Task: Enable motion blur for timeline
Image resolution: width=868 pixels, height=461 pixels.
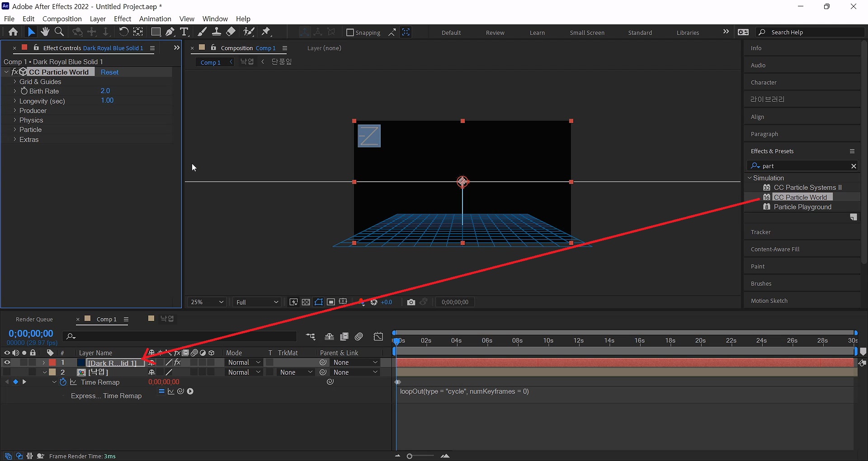Action: 359,337
